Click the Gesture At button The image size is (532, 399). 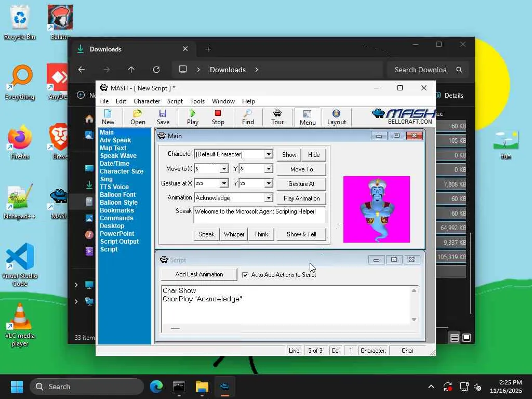[x=301, y=183]
